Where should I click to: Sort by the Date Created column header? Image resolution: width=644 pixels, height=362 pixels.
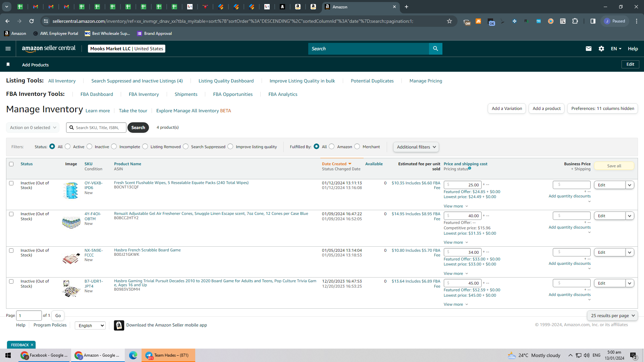pos(336,164)
